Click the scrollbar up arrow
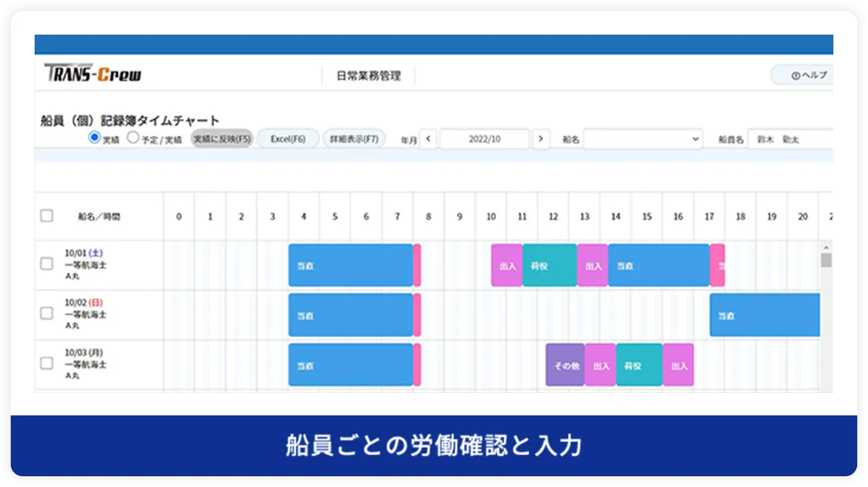The image size is (868, 487). [x=826, y=247]
